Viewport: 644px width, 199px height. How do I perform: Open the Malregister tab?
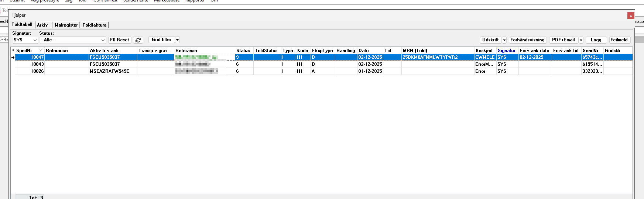click(x=66, y=25)
